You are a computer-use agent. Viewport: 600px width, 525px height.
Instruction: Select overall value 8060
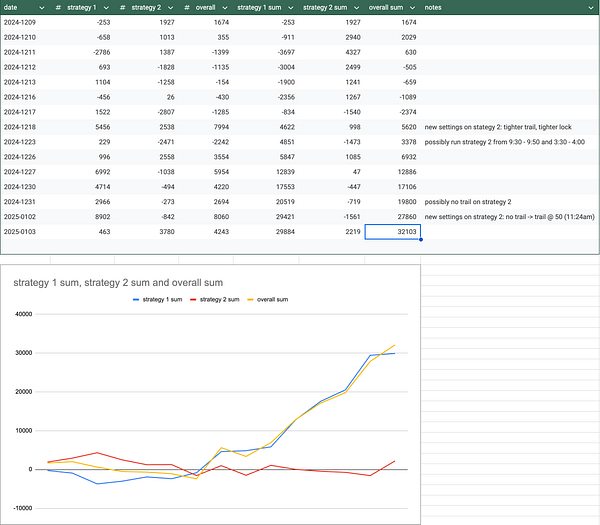click(221, 217)
